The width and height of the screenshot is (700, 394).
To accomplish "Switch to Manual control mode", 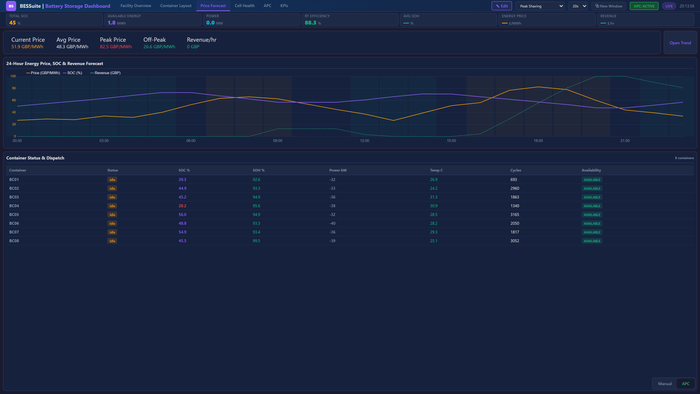I will tap(664, 384).
